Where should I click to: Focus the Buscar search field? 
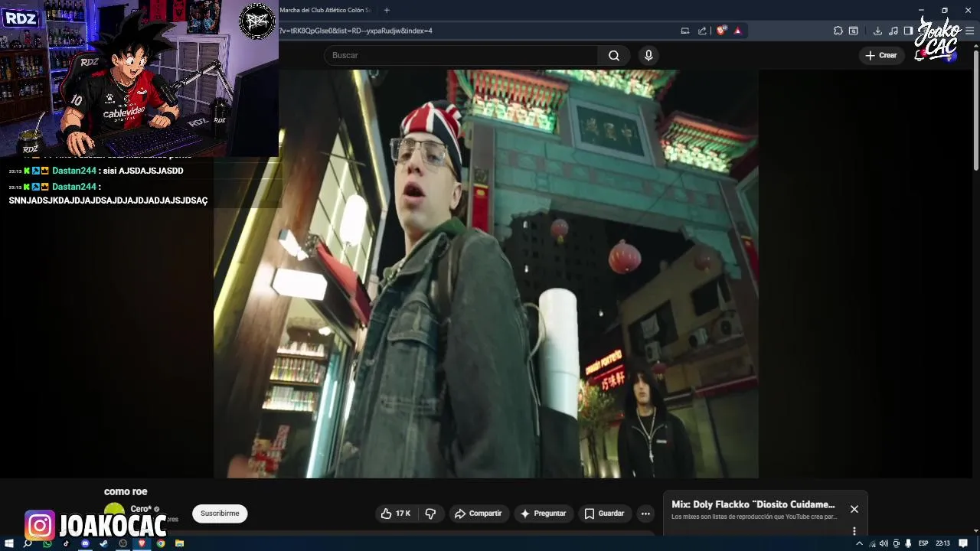tap(461, 55)
